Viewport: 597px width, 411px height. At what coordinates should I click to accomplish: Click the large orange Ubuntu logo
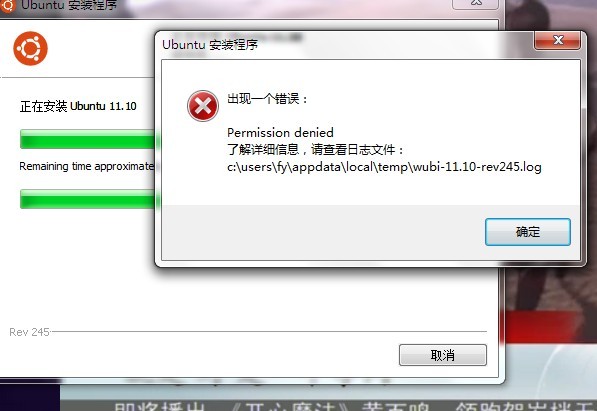30,48
